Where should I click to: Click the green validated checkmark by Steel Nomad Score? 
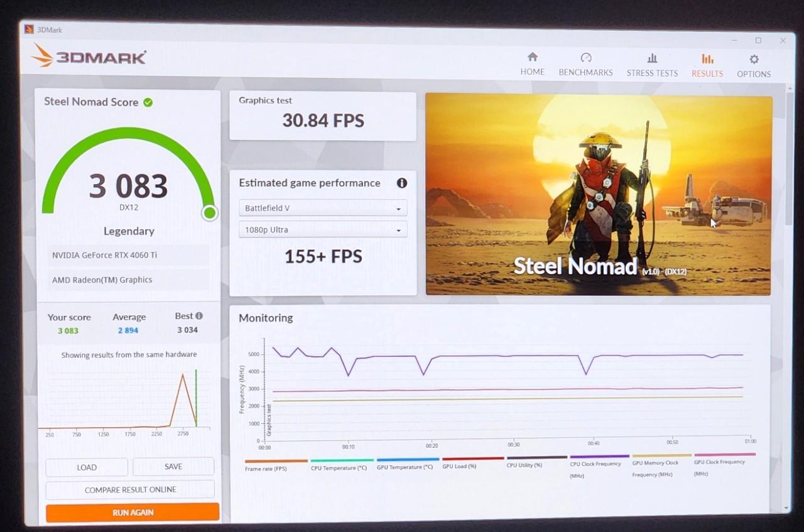[148, 102]
